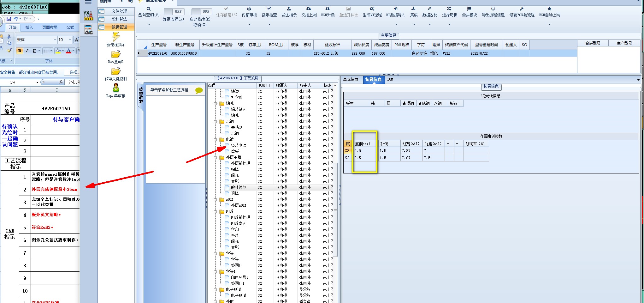Click the Excel cut scissors icon
The width and height of the screenshot is (644, 303).
9,36
